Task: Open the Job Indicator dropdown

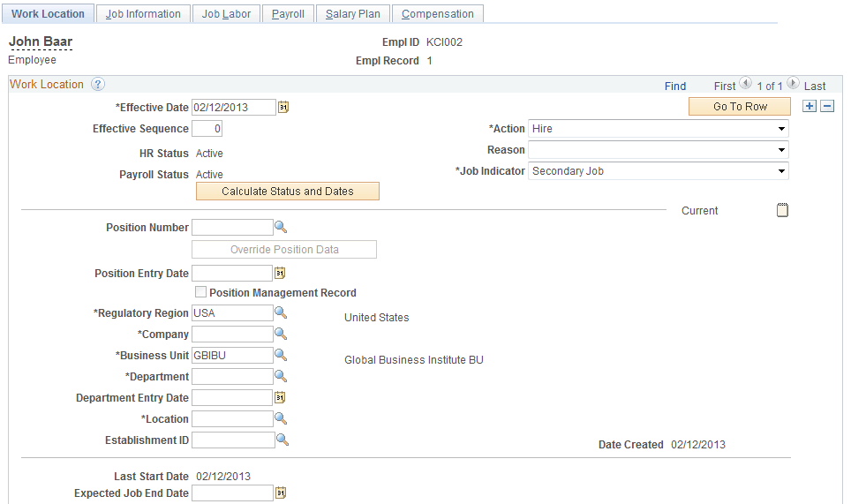Action: 658,171
